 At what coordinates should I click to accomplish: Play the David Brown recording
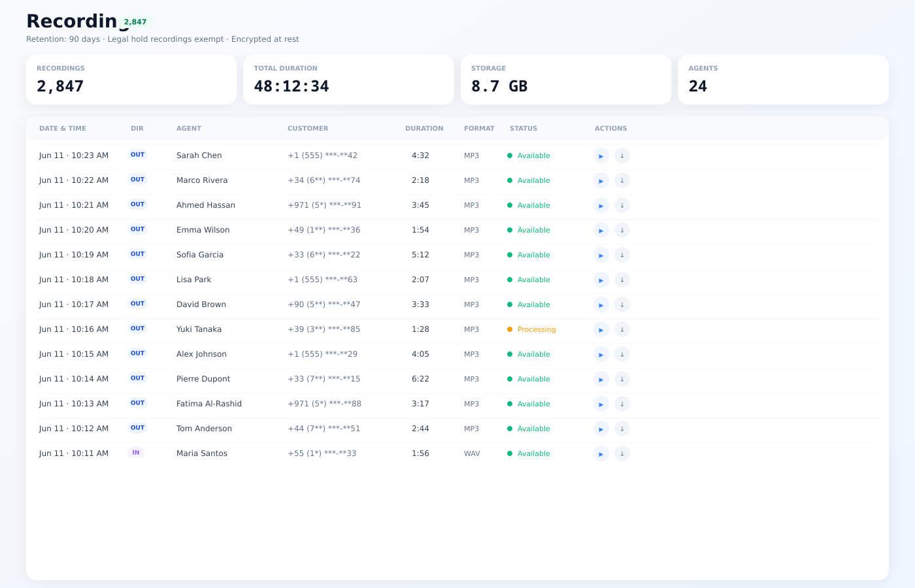coord(601,304)
